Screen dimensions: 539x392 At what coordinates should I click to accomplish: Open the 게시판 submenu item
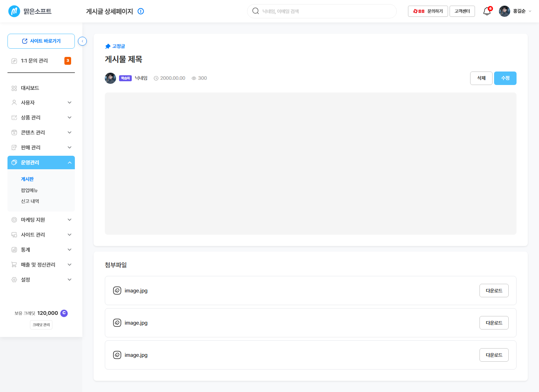27,179
